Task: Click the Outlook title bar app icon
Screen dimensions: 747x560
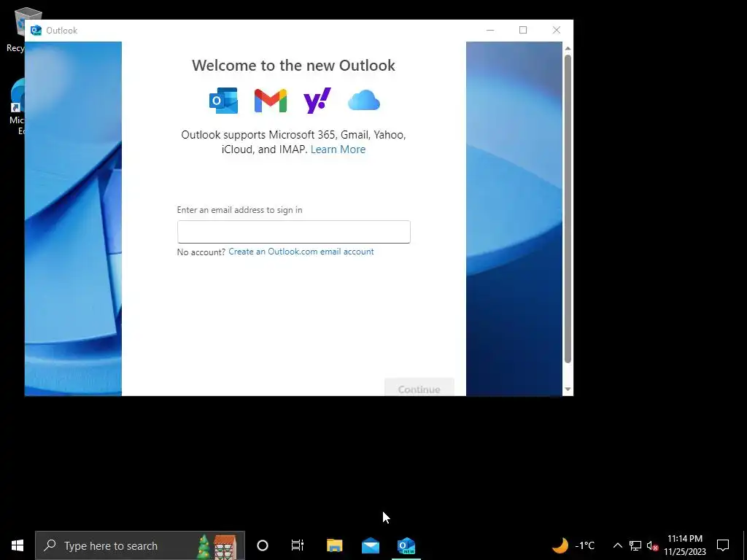Action: click(36, 31)
